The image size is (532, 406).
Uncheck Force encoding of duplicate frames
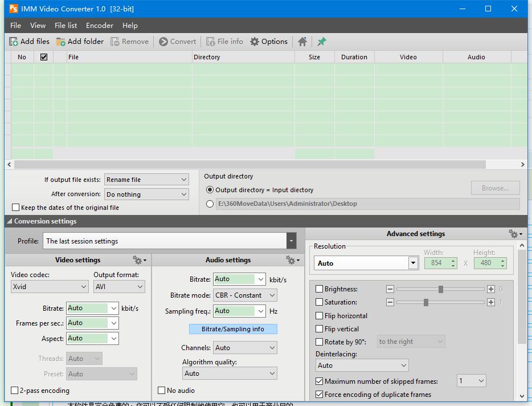[319, 395]
